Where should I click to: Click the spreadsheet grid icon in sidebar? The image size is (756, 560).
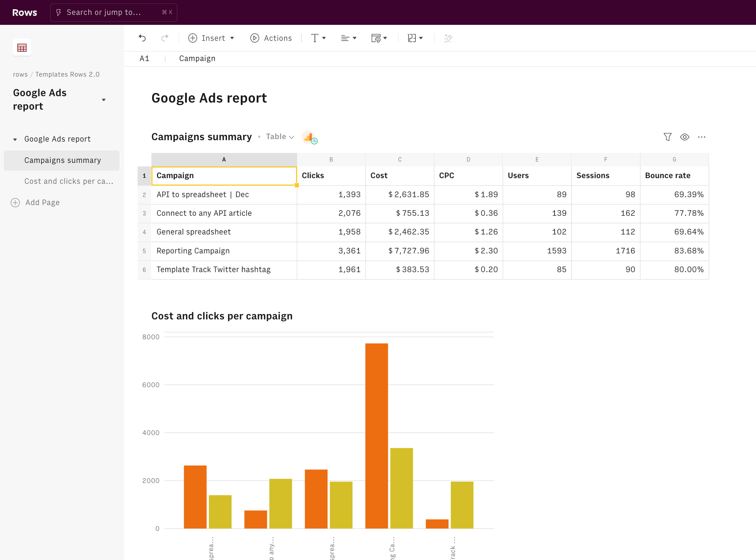click(x=22, y=48)
